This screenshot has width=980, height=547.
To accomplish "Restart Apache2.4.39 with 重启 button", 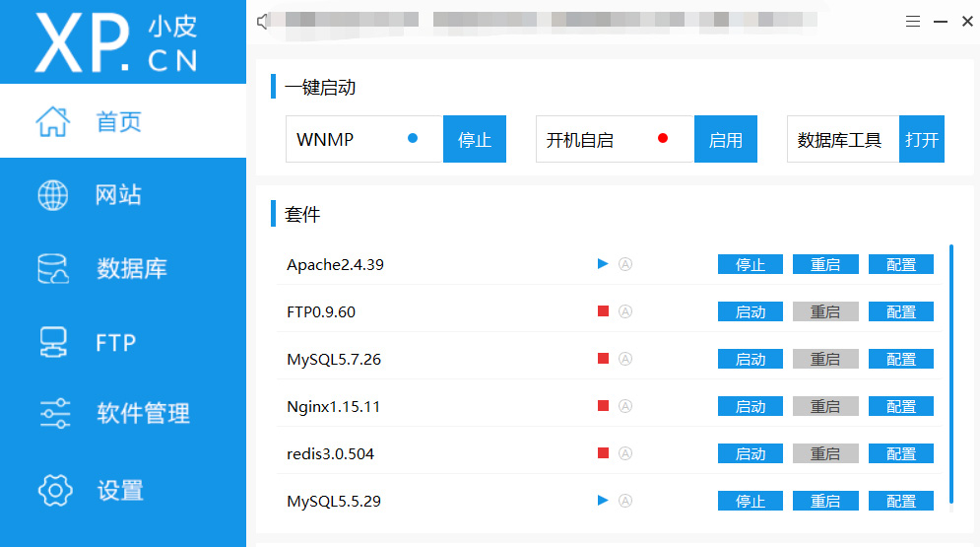I will [x=824, y=264].
